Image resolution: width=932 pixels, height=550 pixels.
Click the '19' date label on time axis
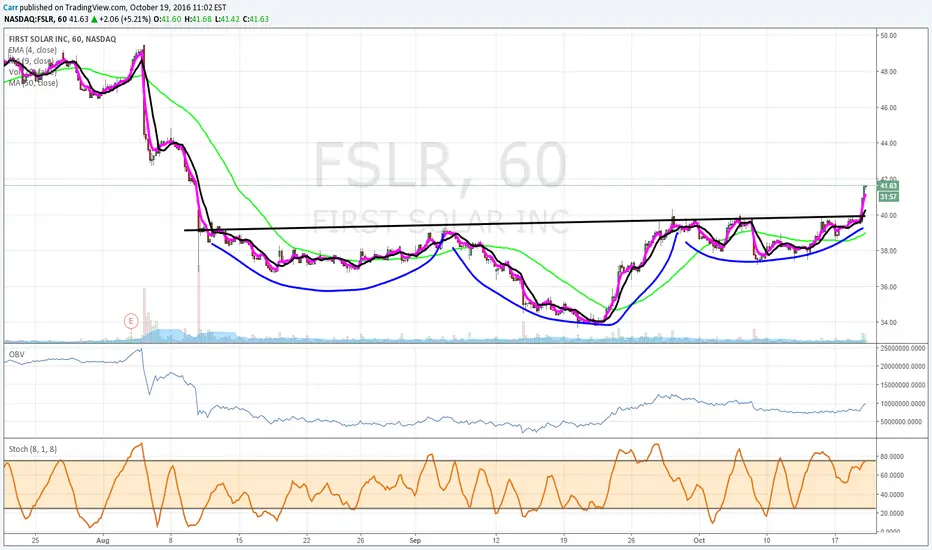tap(563, 540)
